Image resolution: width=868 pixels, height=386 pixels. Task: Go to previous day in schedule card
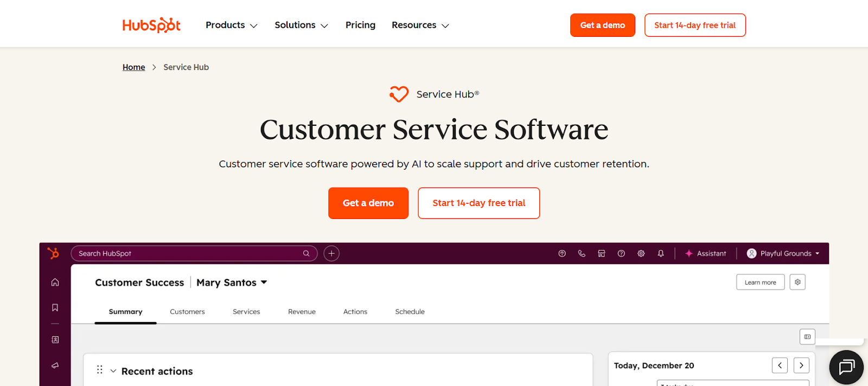pyautogui.click(x=780, y=365)
